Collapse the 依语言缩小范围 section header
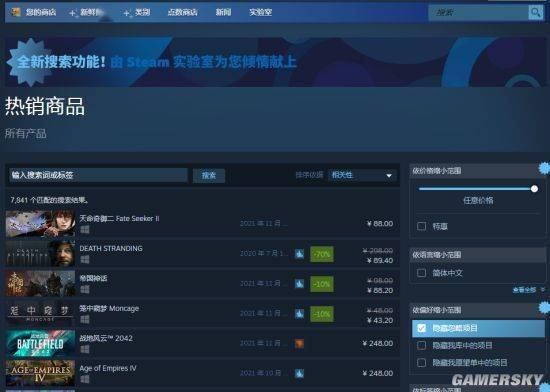 (x=477, y=255)
